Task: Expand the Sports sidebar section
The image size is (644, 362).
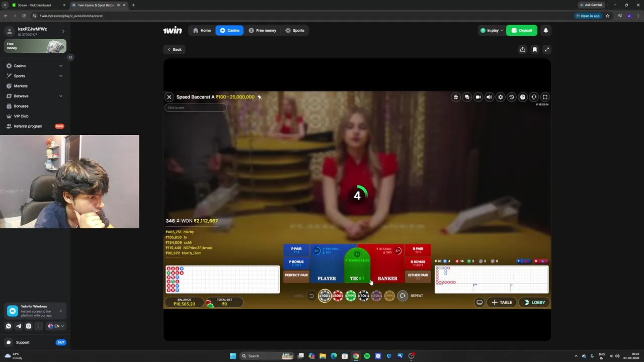Action: 34,76
